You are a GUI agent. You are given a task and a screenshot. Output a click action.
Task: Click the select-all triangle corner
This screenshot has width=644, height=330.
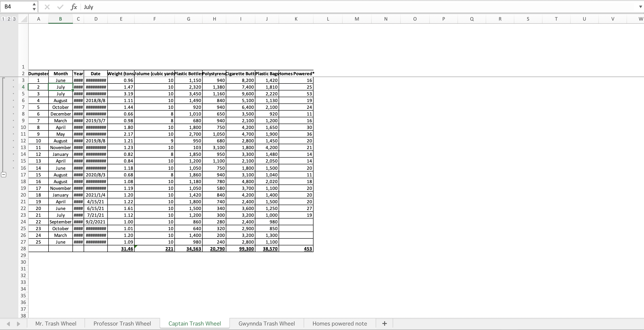coord(24,19)
